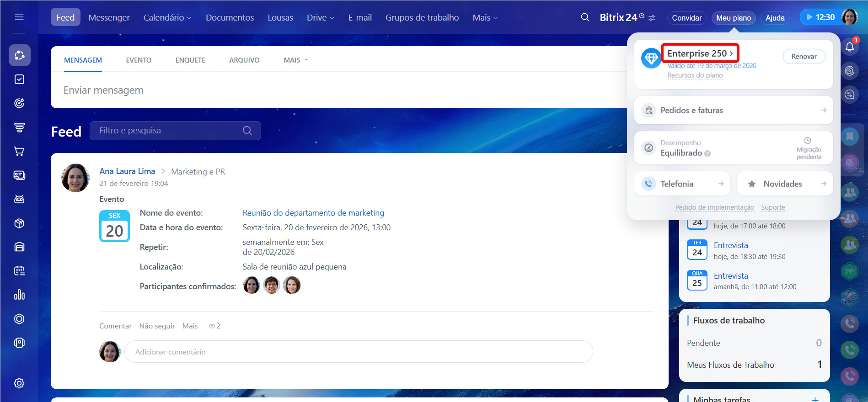Screen dimensions: 868x402
Task: Expand the Drive dropdown menu
Action: [320, 17]
